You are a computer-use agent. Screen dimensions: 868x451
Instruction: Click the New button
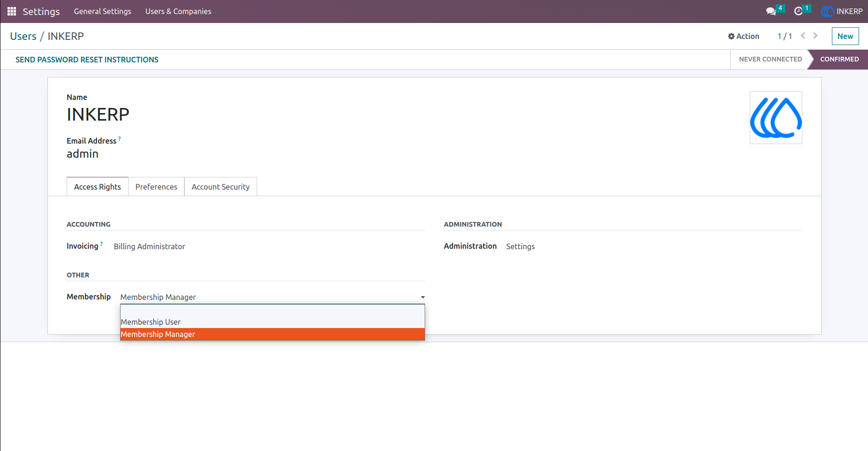point(845,36)
